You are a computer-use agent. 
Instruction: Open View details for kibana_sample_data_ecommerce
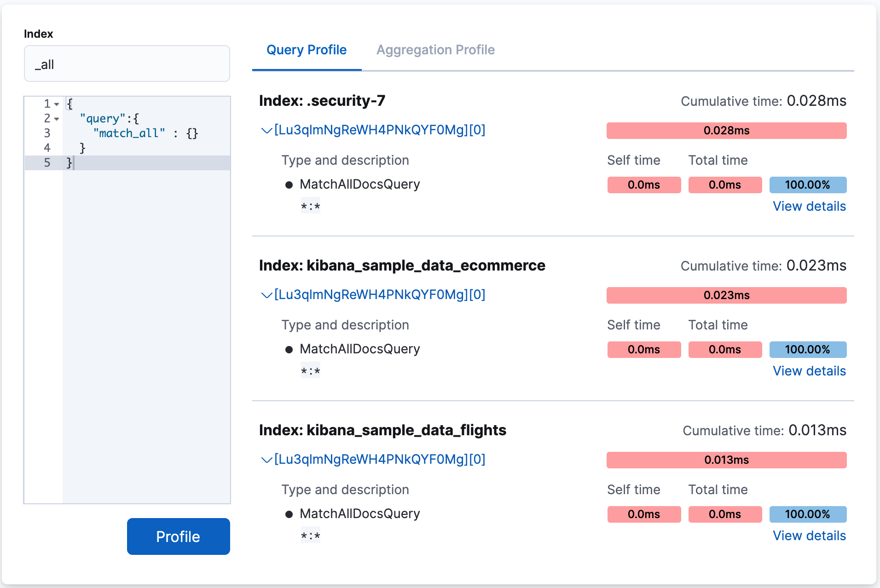click(x=809, y=371)
